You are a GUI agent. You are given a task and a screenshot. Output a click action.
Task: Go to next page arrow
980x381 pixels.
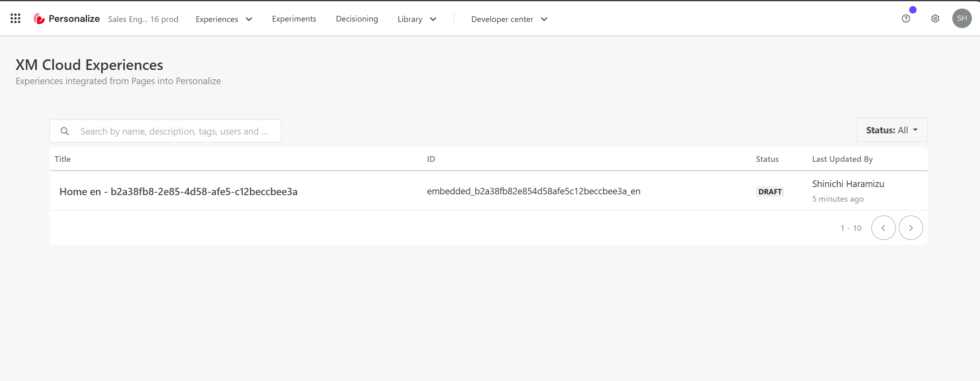pyautogui.click(x=910, y=228)
